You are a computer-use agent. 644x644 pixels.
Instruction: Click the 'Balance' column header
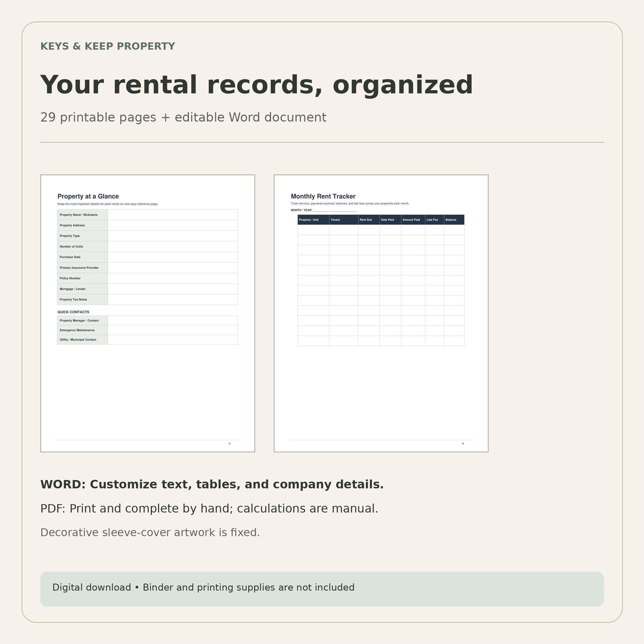click(x=454, y=219)
